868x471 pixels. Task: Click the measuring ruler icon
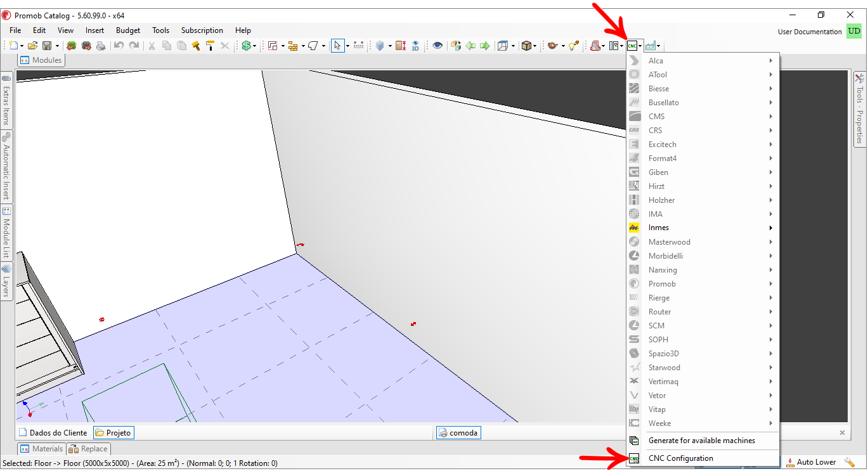(359, 46)
